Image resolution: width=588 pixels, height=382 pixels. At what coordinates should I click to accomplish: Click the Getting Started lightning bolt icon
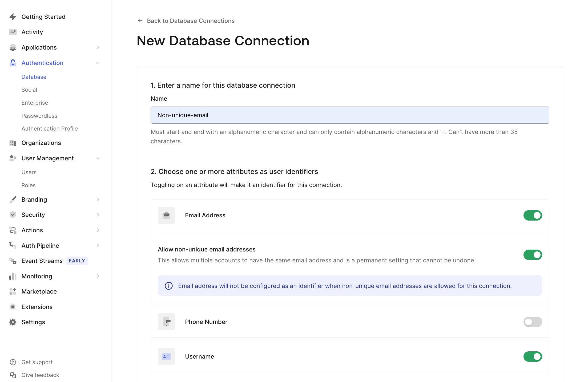point(13,17)
